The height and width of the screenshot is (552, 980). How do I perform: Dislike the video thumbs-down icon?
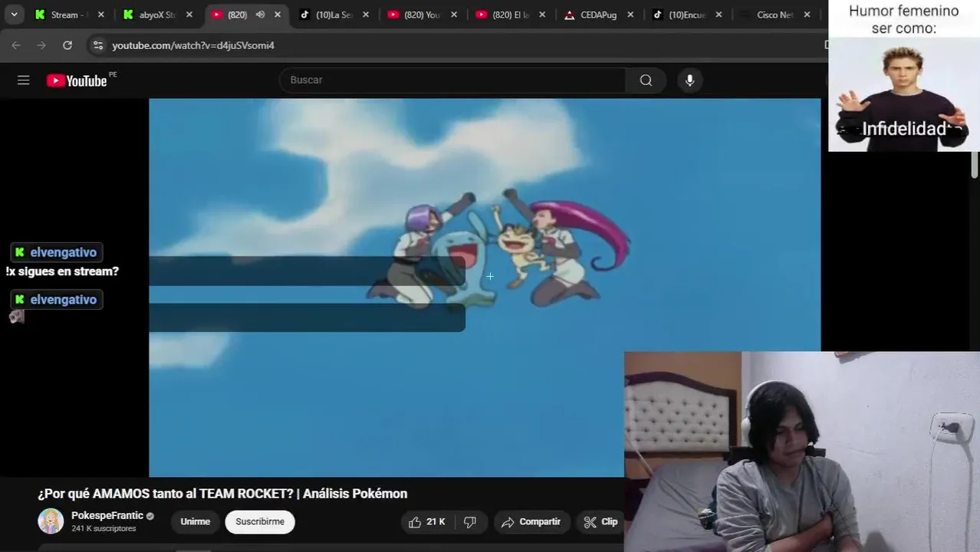point(470,522)
